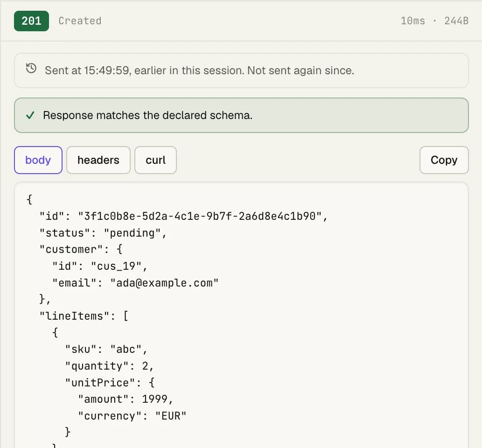
Task: Click the 244B response size
Action: coord(456,21)
